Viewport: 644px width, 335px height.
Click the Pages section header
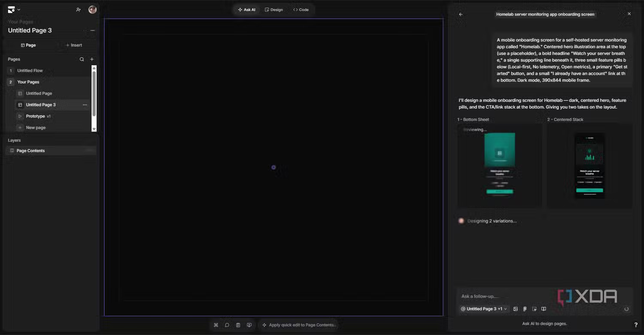click(14, 59)
